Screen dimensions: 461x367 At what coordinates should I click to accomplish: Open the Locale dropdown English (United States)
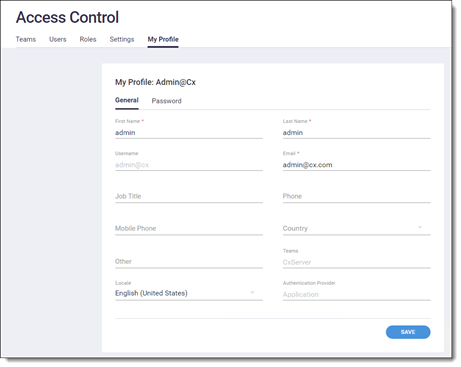(x=189, y=293)
